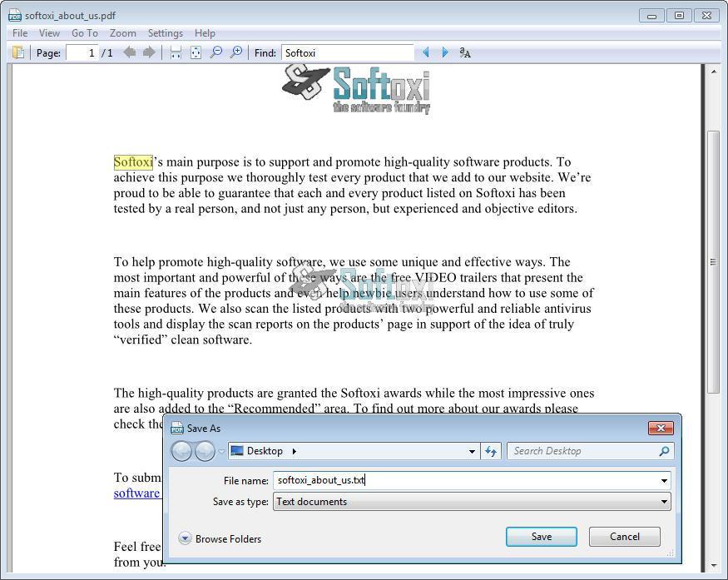This screenshot has width=728, height=580.
Task: Open the View menu
Action: point(49,33)
